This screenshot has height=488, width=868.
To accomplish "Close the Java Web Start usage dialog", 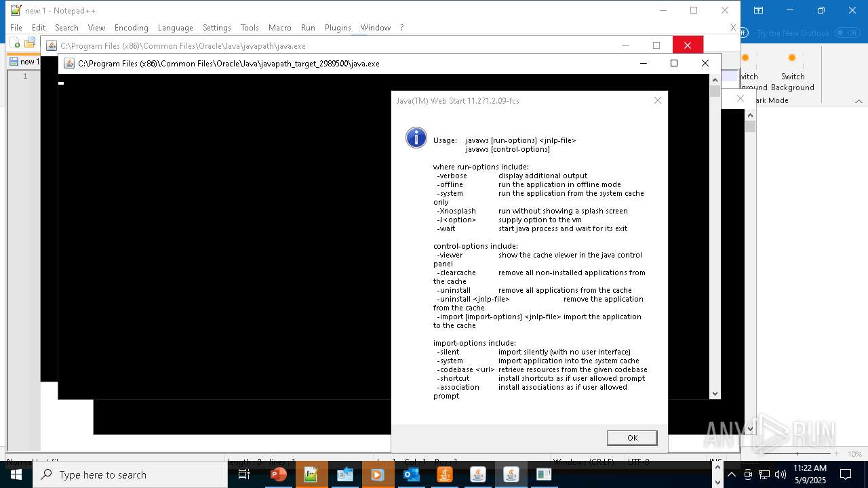I will pyautogui.click(x=657, y=100).
